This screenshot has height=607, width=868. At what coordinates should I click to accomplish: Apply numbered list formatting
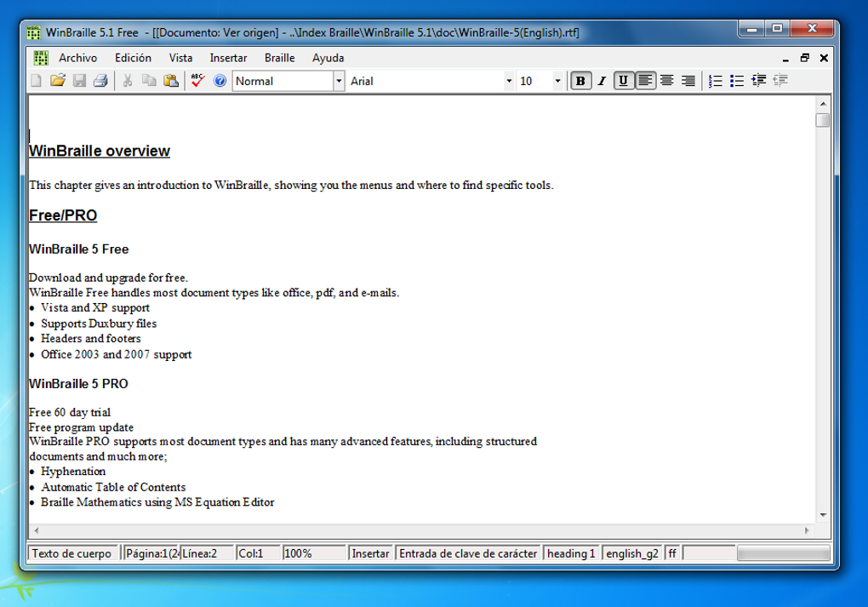point(715,81)
